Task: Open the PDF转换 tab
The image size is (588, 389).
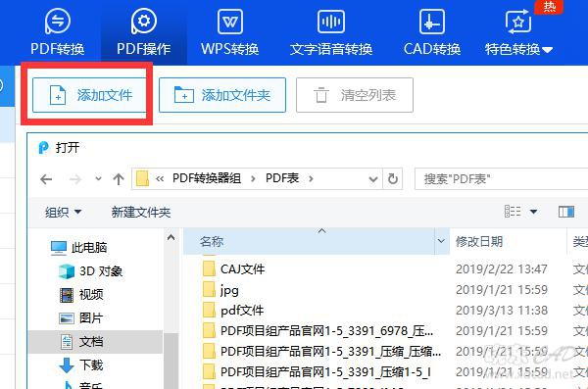Action: pyautogui.click(x=58, y=33)
